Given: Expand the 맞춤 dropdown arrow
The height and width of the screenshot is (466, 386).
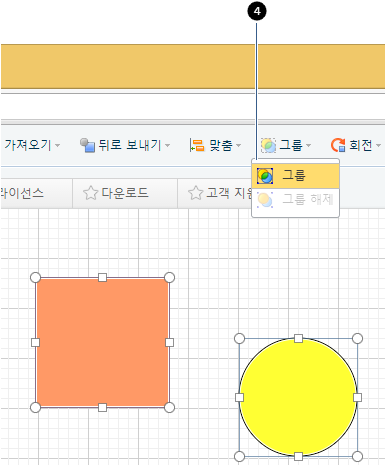Looking at the screenshot, I should point(238,146).
